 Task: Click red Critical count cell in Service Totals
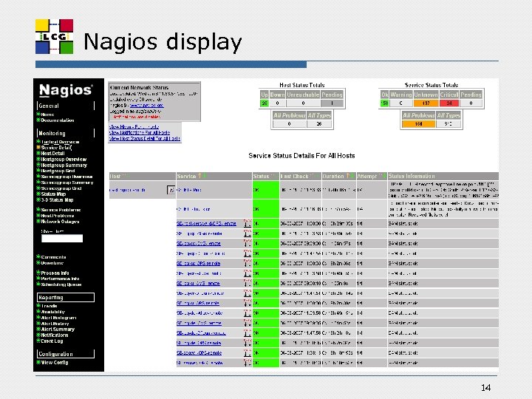click(449, 103)
